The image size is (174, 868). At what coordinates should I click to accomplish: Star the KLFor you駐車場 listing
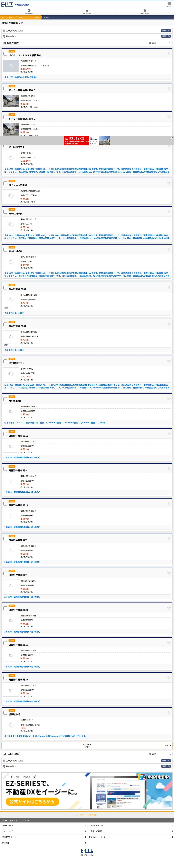click(x=169, y=183)
